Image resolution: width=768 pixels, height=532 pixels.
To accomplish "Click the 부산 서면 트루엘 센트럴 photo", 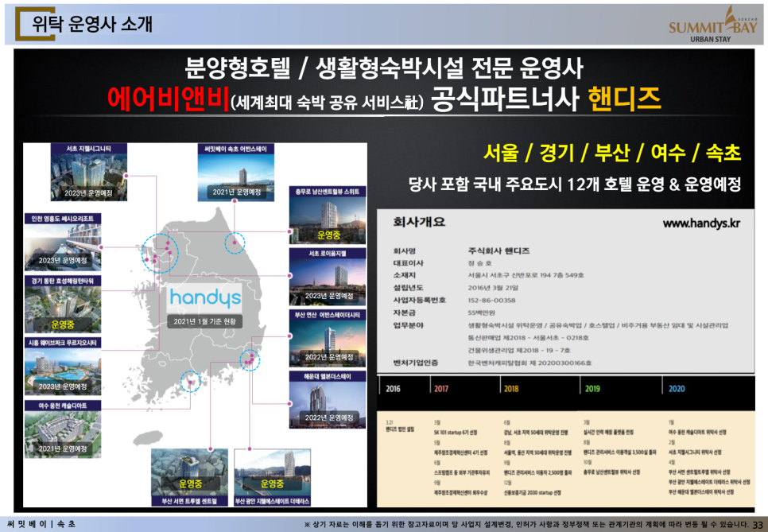I will coord(190,474).
